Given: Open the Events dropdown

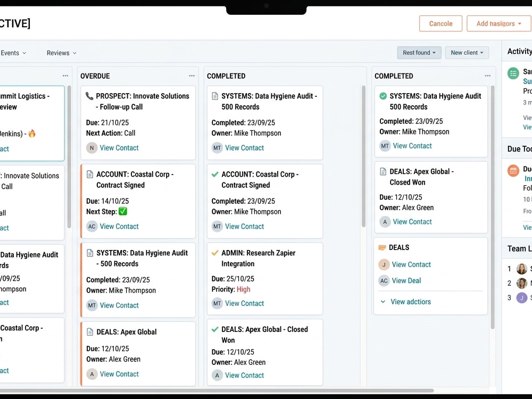Looking at the screenshot, I should (13, 53).
